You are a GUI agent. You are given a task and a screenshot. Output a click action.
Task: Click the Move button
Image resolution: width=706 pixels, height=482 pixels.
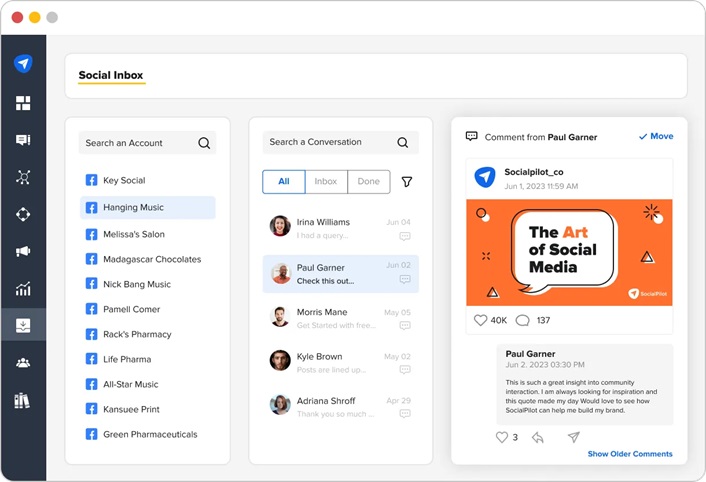tap(656, 136)
